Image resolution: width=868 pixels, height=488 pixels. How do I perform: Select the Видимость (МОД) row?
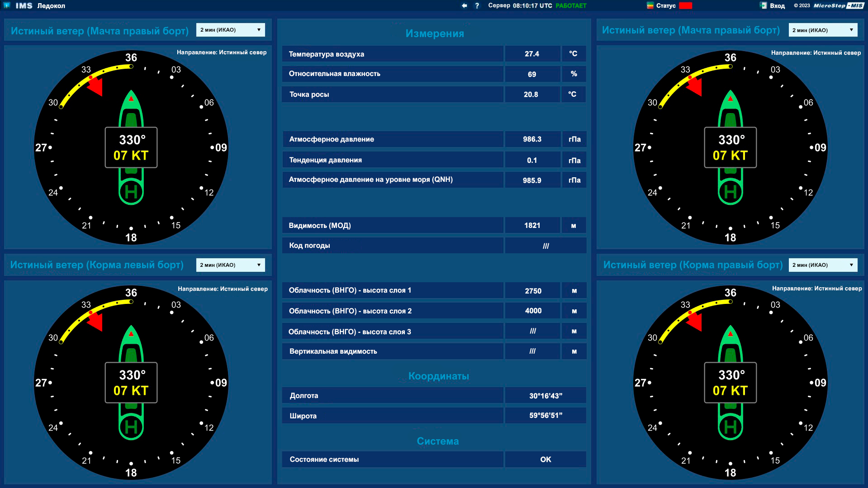(392, 225)
